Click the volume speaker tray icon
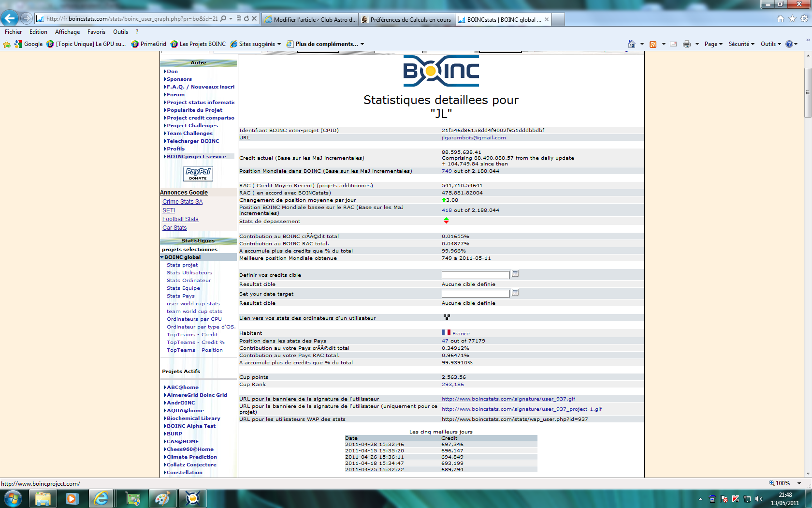Image resolution: width=812 pixels, height=508 pixels. tap(759, 499)
